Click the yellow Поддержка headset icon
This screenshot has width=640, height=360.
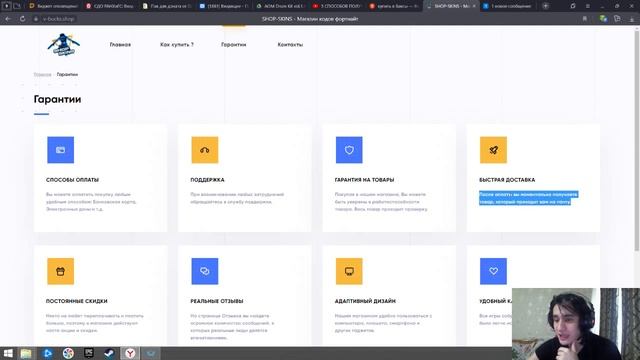[205, 150]
